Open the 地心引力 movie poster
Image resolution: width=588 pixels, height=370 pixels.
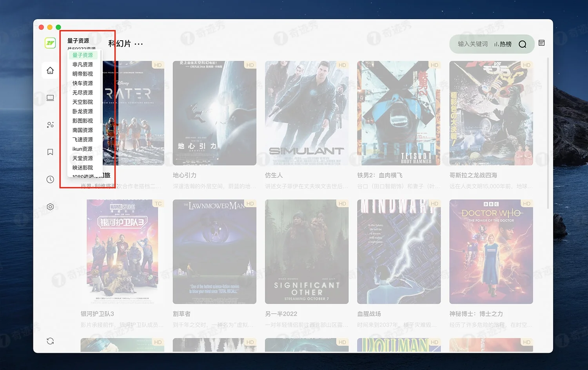click(x=214, y=113)
